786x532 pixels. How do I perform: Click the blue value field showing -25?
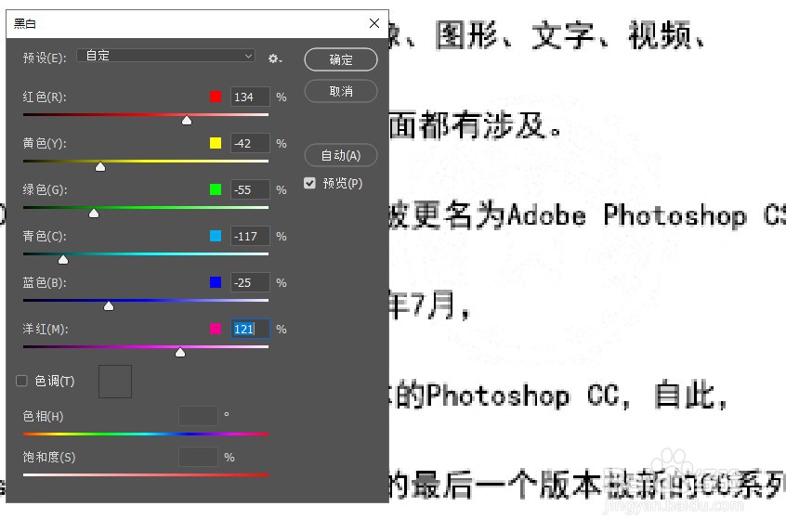250,282
